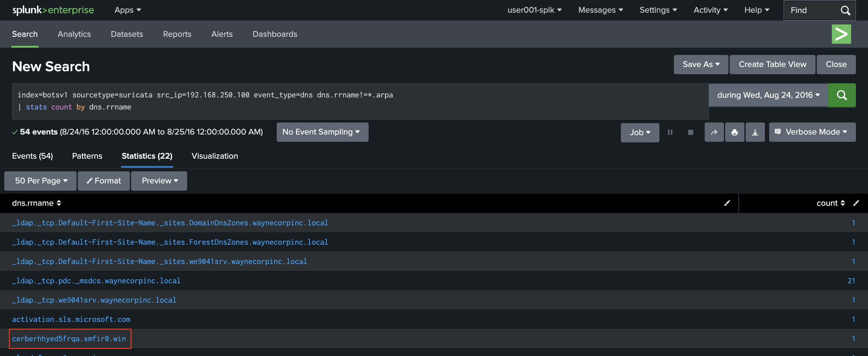Share the search job
868x356 pixels.
pyautogui.click(x=714, y=132)
